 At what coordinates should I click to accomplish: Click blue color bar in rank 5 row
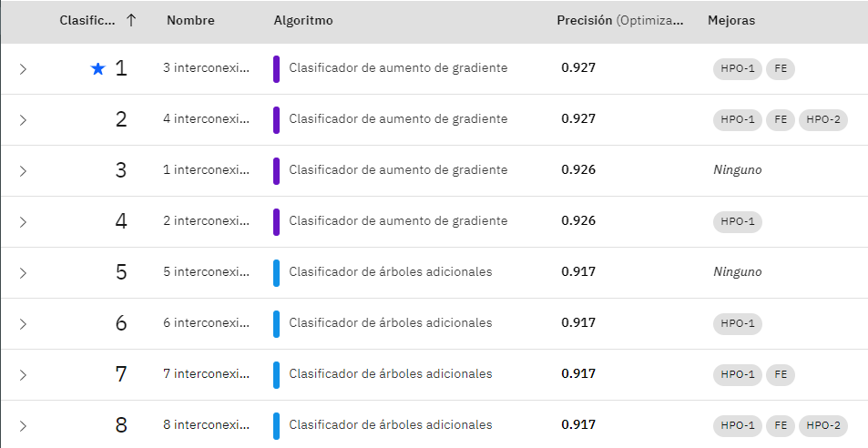tap(276, 273)
